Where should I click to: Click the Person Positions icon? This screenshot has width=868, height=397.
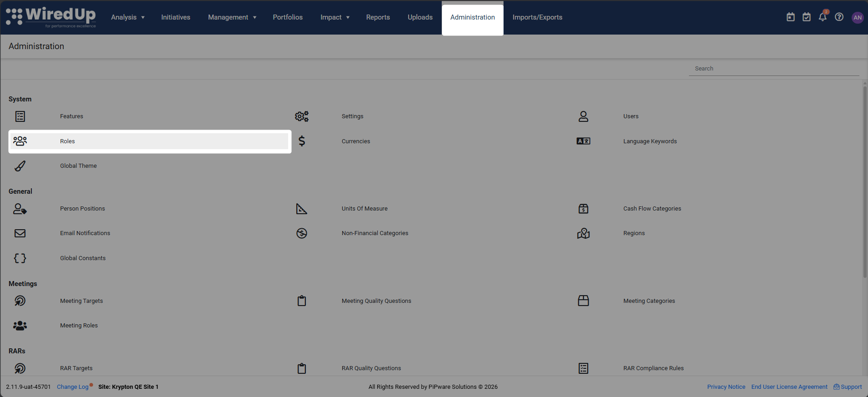(x=20, y=209)
